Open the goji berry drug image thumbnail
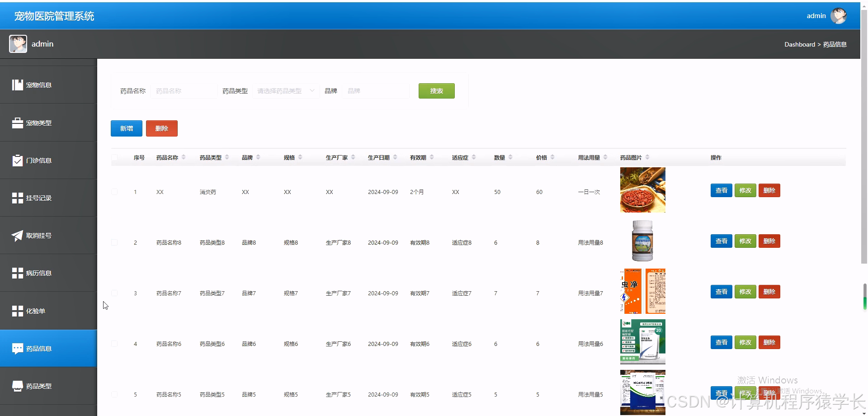Image resolution: width=868 pixels, height=416 pixels. [643, 190]
